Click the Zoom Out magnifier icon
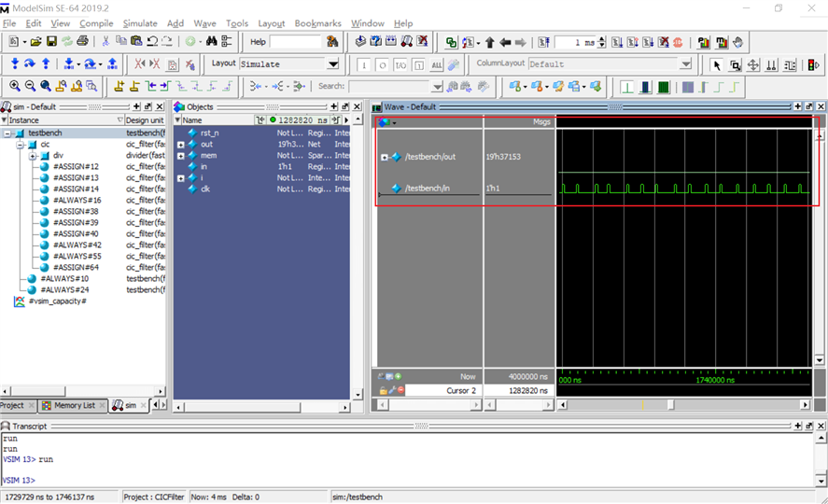Screen dimensions: 828x504 click(30, 86)
